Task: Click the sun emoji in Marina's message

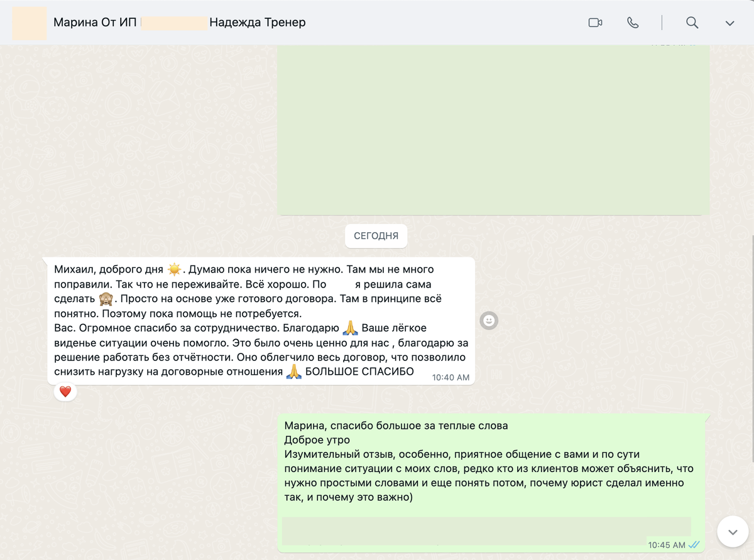Action: click(x=174, y=269)
